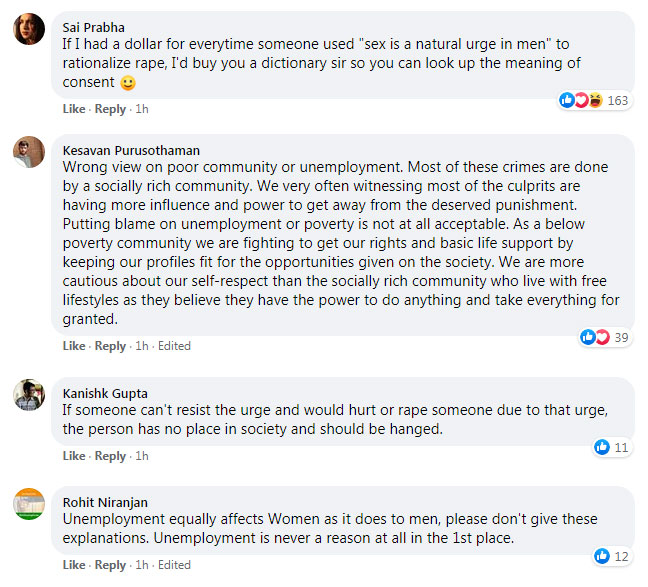
Task: Show edit history of Rohit Niranjan's comment
Action: pyautogui.click(x=174, y=565)
